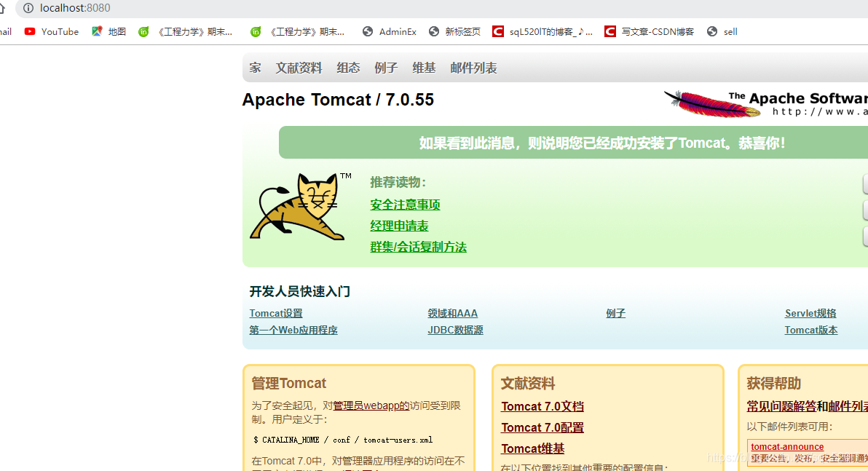Open the 经理申请表 link
Screen dimensions: 868x471
pos(399,226)
